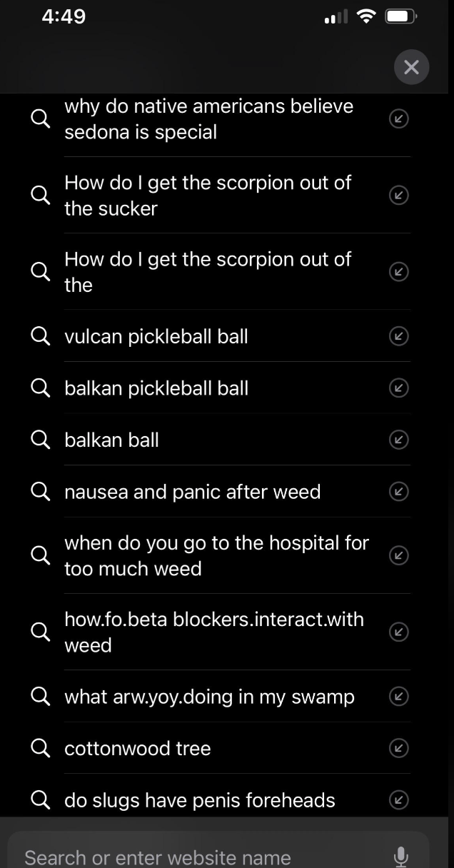
Task: Select the suggestion 'balkan ball'
Action: 111,440
